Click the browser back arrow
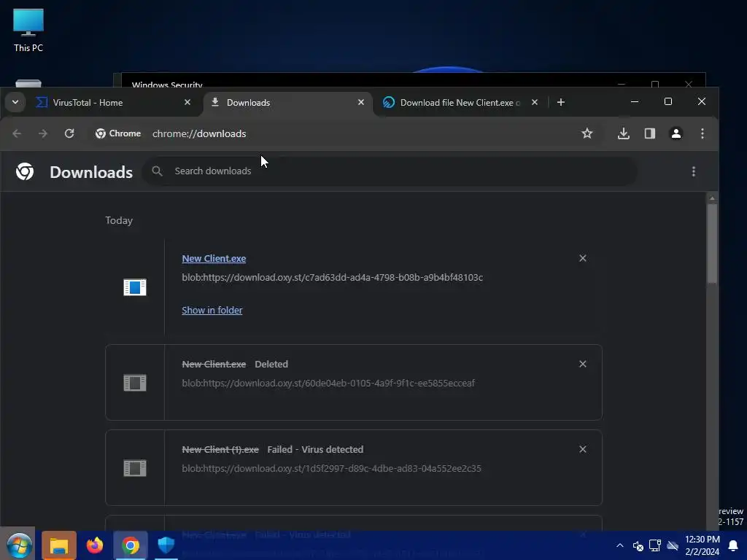 point(17,134)
